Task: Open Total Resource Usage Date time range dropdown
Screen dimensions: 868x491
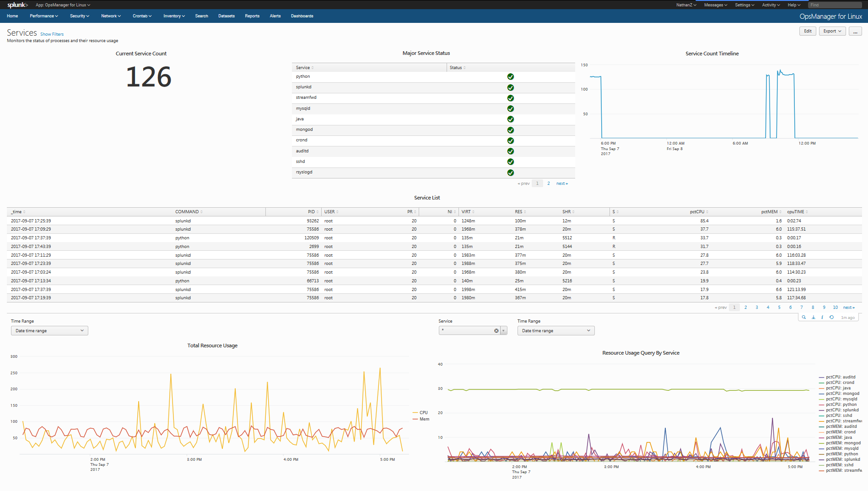Action: pos(49,331)
